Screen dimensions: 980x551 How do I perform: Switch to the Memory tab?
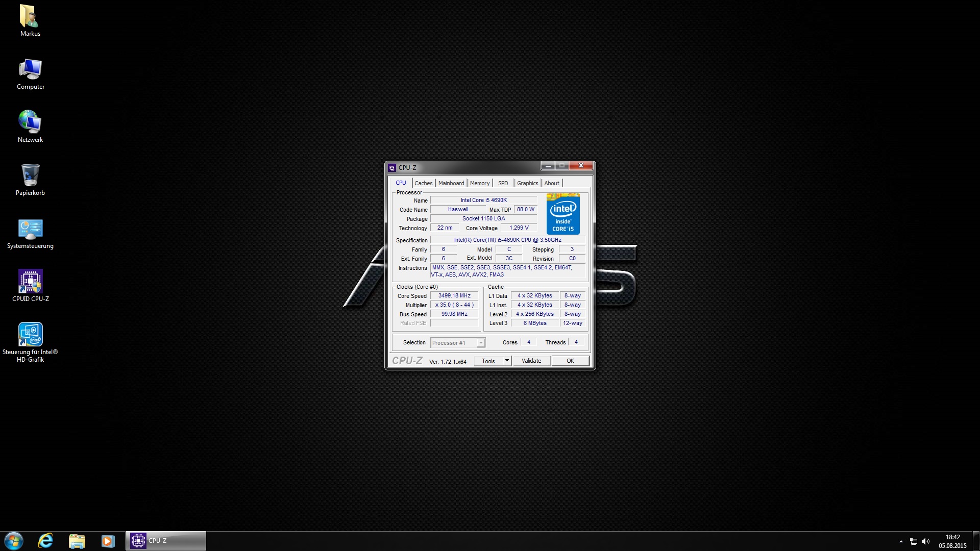click(x=479, y=183)
